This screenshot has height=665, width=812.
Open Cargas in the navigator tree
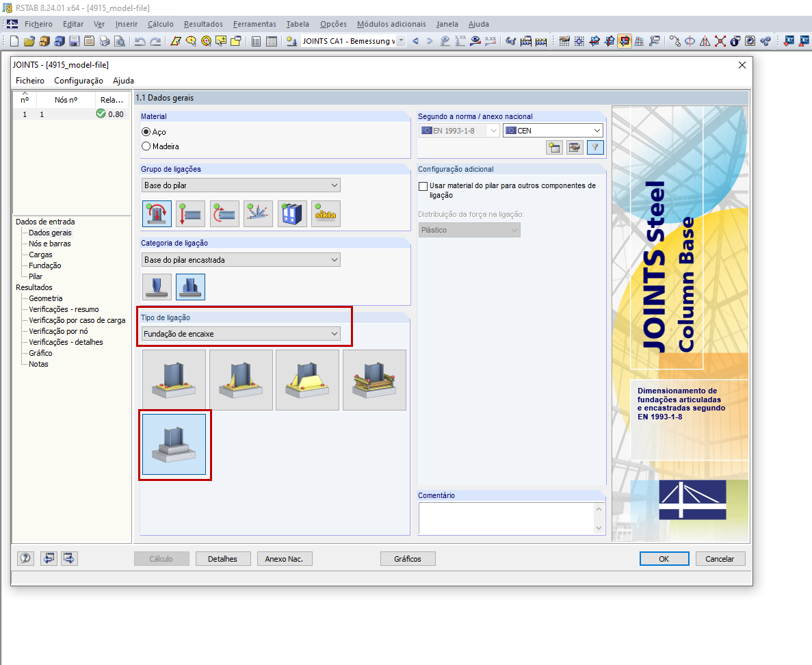coord(40,255)
